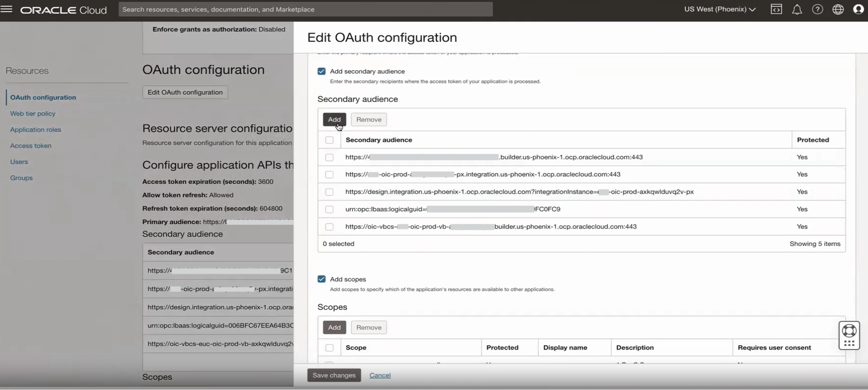Open the notifications bell
Image resolution: width=868 pixels, height=390 pixels.
click(x=797, y=9)
